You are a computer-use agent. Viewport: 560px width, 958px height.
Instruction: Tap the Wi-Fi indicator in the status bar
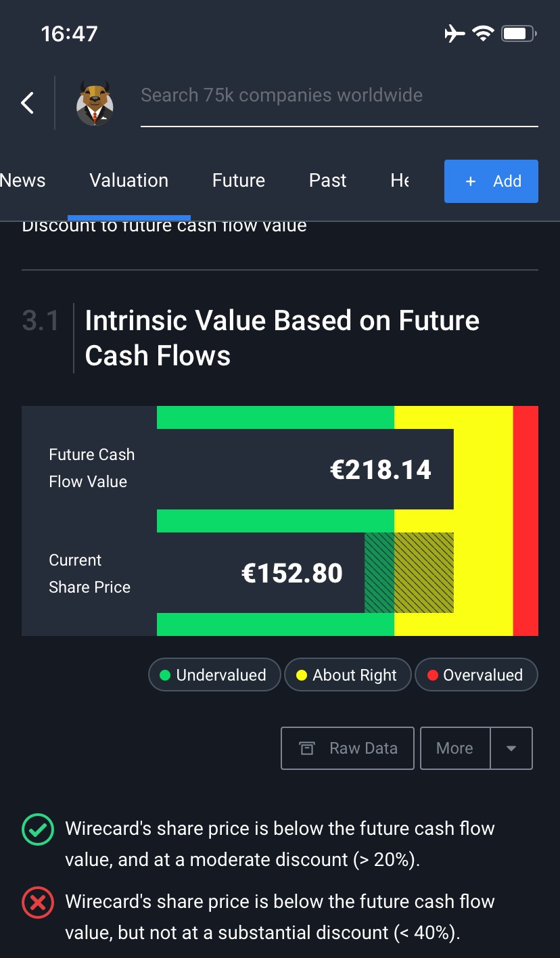point(483,33)
